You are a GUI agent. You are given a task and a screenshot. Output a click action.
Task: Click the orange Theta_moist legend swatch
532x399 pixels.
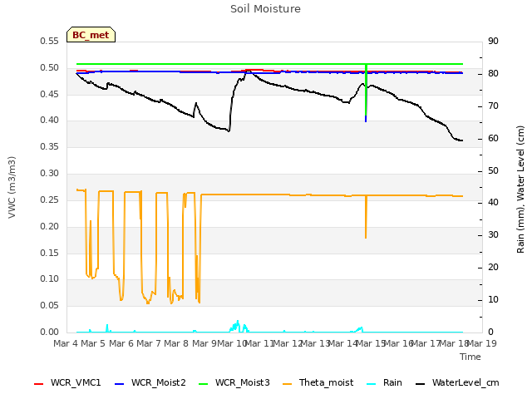288,384
